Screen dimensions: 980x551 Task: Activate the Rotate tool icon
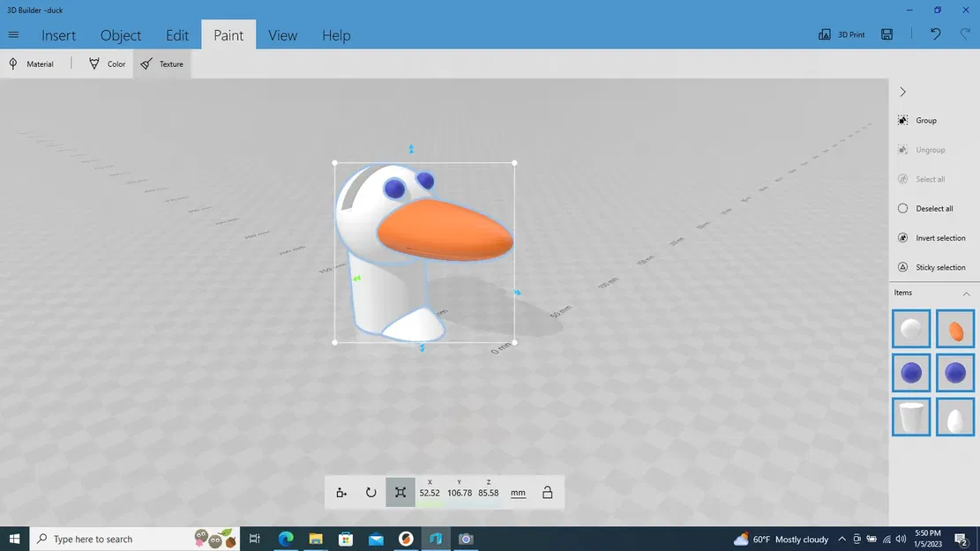click(370, 492)
